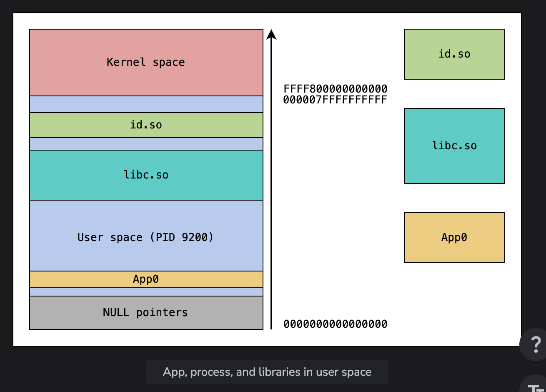This screenshot has width=546, height=392.
Task: Select the NULL pointers gray block
Action: (146, 313)
